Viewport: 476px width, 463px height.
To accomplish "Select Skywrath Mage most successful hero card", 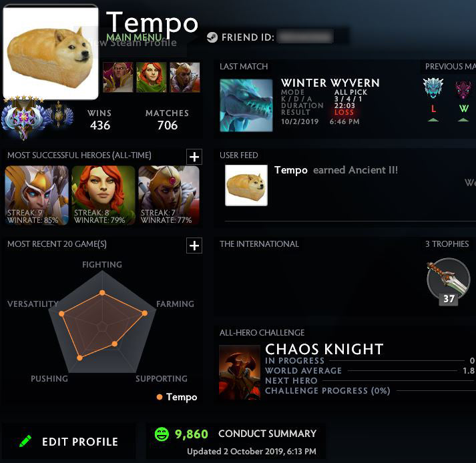I will (x=37, y=195).
